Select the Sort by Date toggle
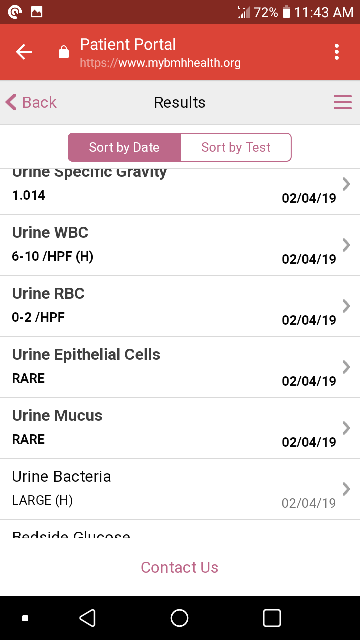 pos(124,147)
